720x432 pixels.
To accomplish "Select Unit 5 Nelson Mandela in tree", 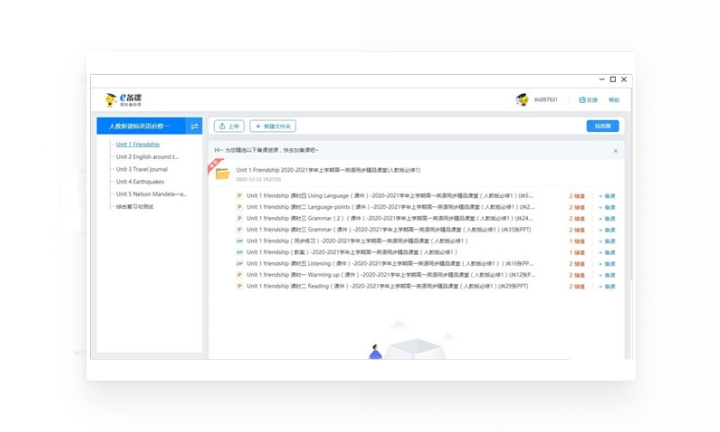I will coord(151,194).
